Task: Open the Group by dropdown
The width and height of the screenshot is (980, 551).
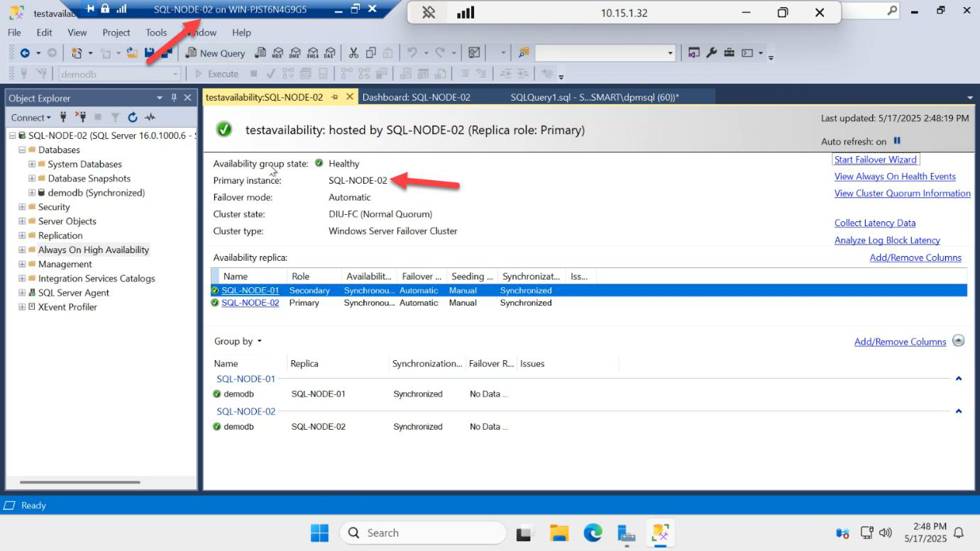Action: point(238,341)
